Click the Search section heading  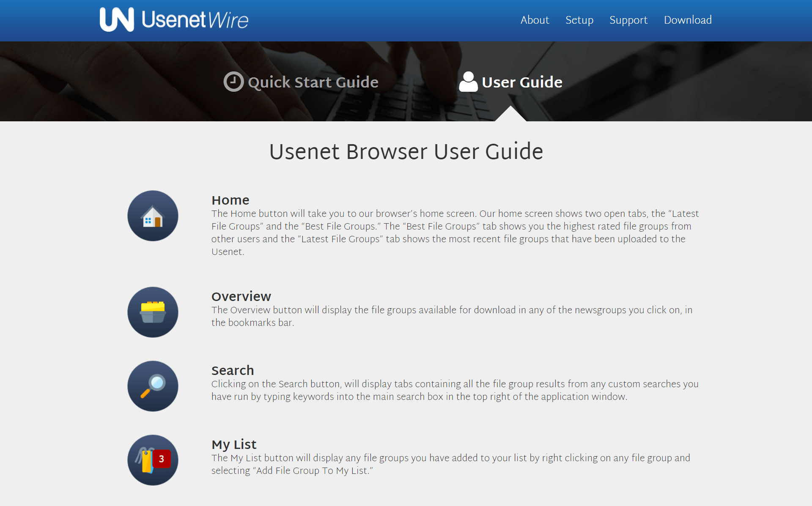[x=233, y=370]
